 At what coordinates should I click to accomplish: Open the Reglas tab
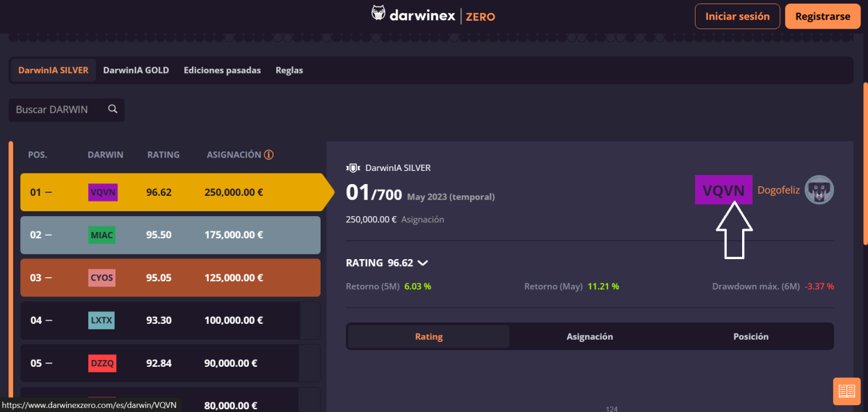point(289,70)
